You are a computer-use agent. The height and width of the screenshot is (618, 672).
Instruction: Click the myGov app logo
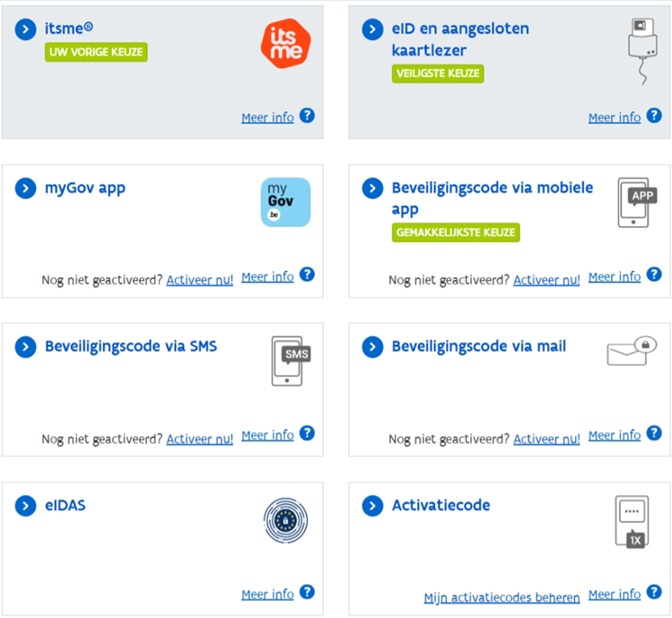(285, 202)
